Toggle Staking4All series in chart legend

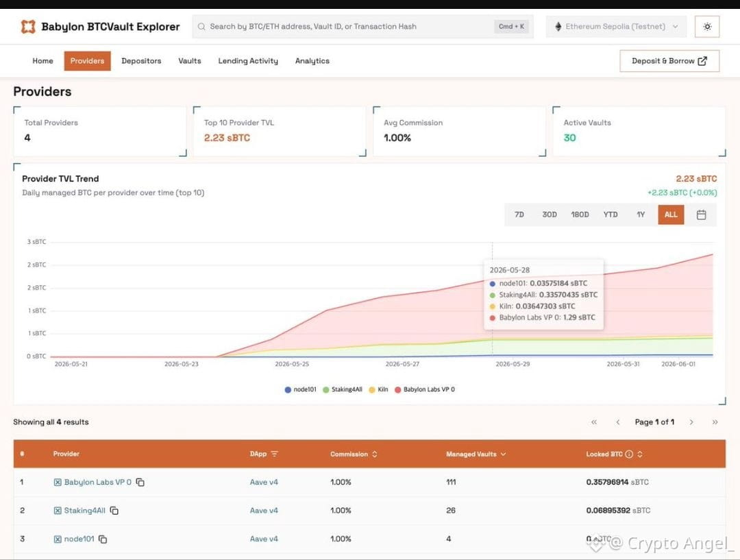tap(343, 389)
